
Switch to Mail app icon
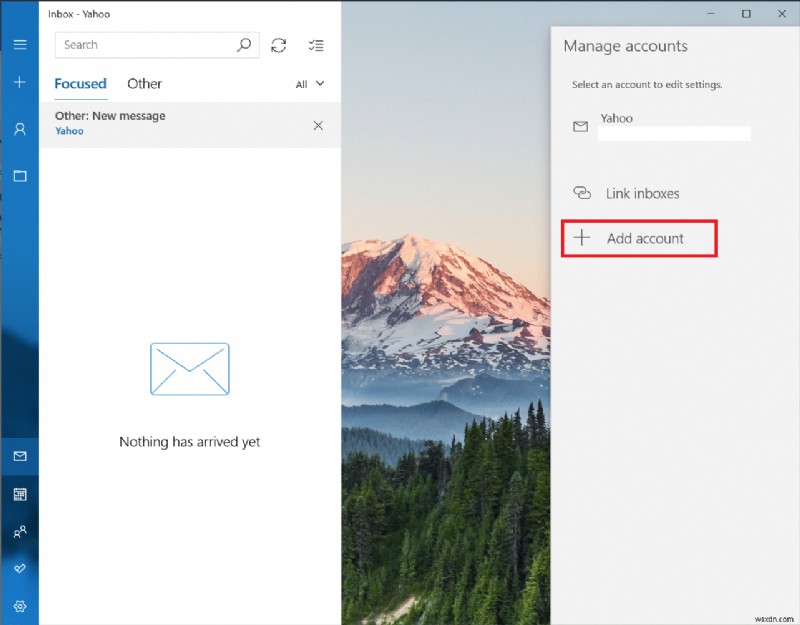click(20, 456)
